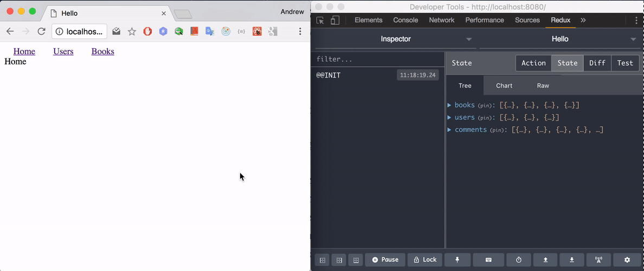The height and width of the screenshot is (271, 644).
Task: Pin the comments state key
Action: (497, 130)
